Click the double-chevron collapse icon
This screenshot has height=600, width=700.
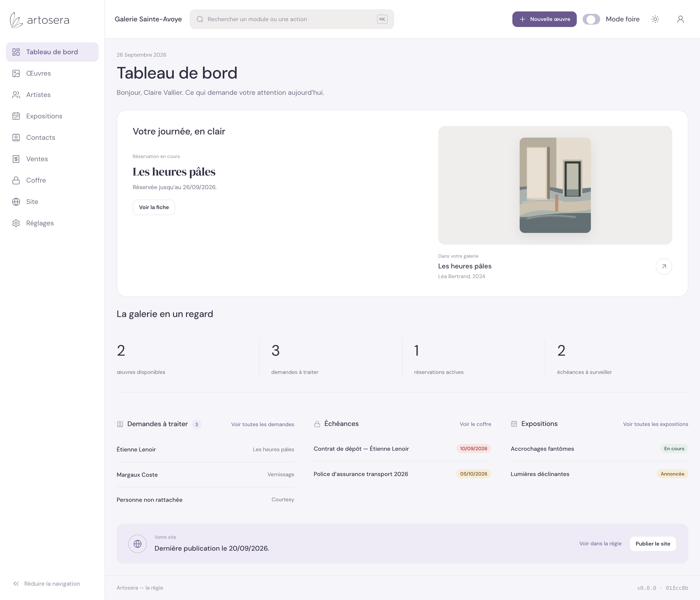pos(16,584)
